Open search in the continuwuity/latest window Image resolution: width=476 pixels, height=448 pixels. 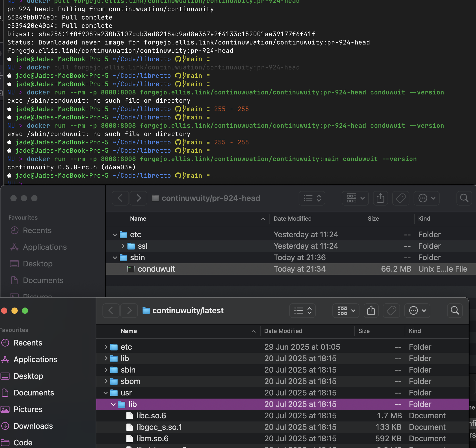[x=455, y=310]
